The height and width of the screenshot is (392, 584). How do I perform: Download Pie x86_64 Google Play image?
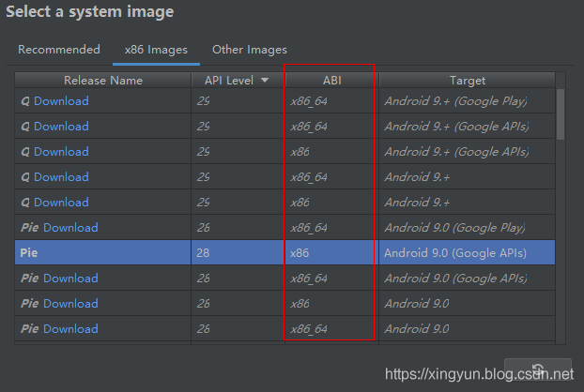tap(70, 228)
